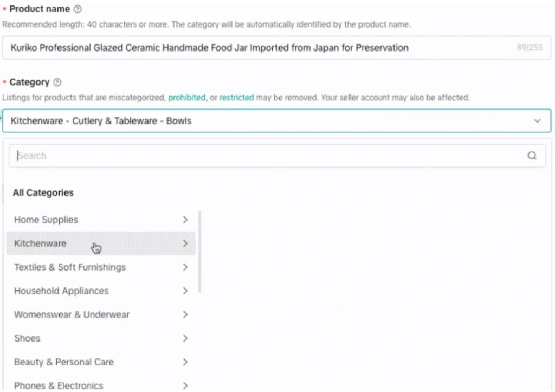Click the arrow beside Phones & Electronics

coord(185,385)
